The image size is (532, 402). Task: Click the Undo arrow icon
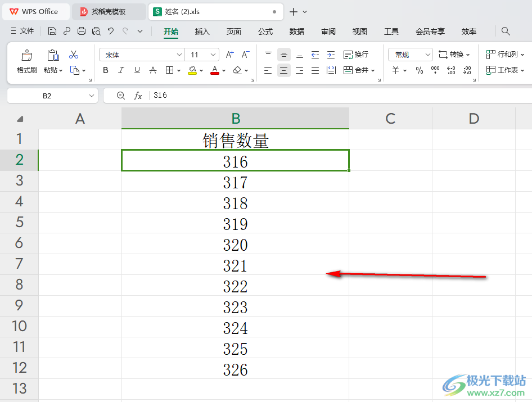pyautogui.click(x=111, y=31)
